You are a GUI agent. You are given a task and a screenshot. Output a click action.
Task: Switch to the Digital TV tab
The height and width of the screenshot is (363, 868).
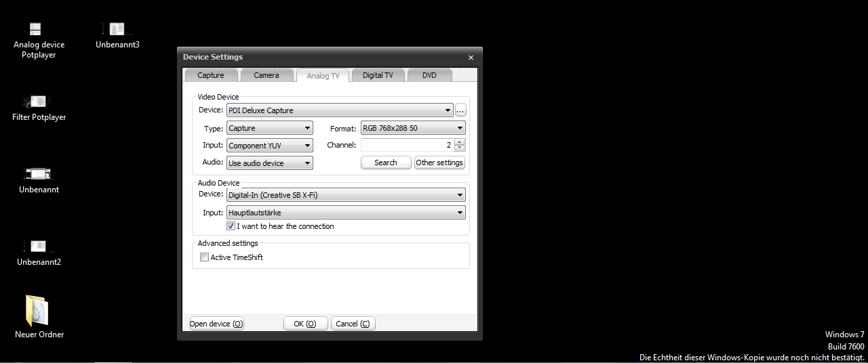tap(377, 75)
